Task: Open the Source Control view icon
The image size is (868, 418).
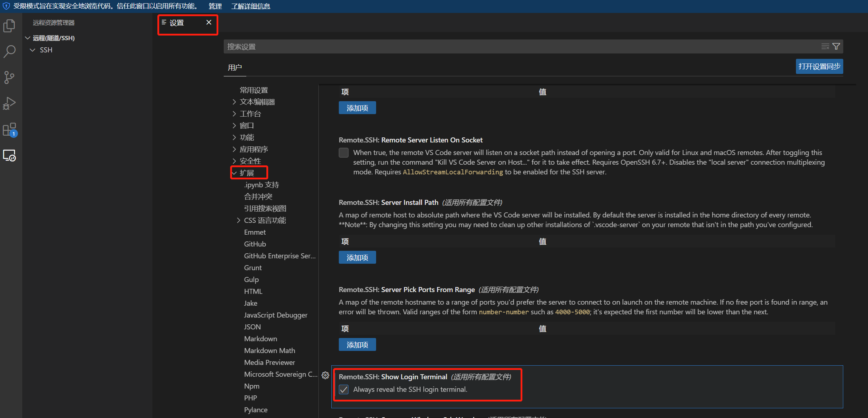Action: [9, 77]
